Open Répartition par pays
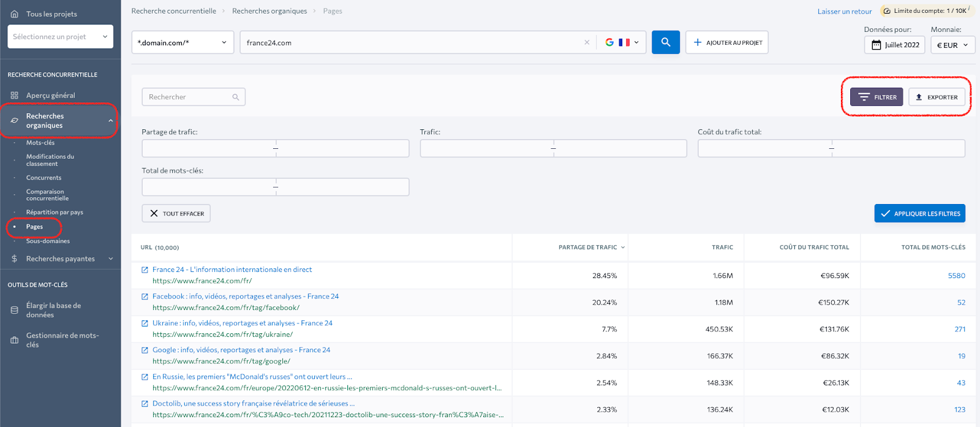The image size is (980, 427). coord(55,212)
